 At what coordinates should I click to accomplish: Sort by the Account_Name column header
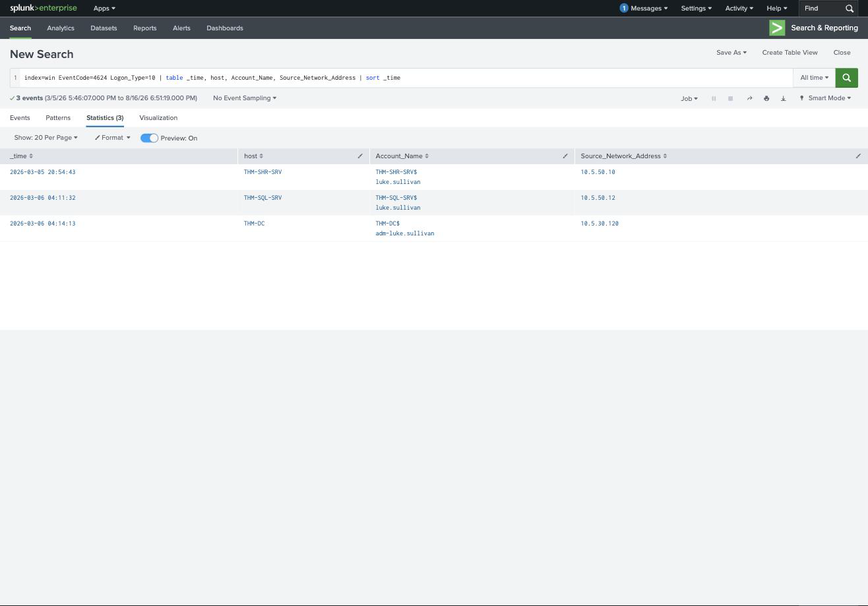click(x=402, y=156)
